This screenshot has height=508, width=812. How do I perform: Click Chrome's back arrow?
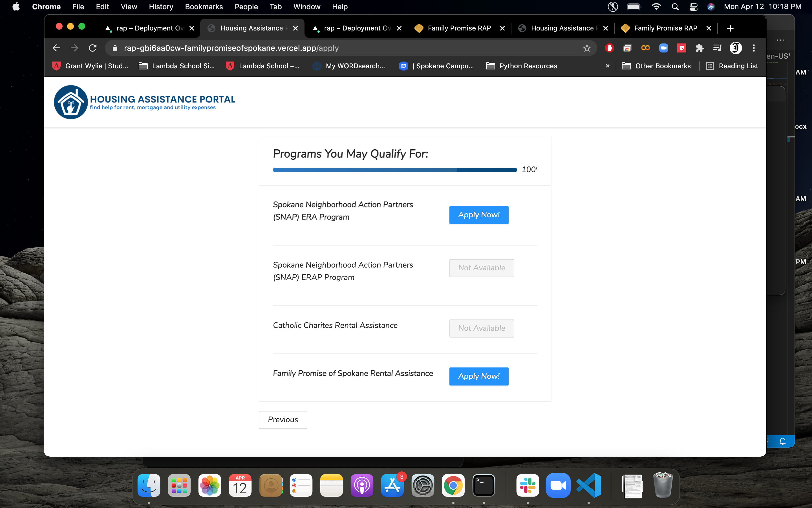56,48
